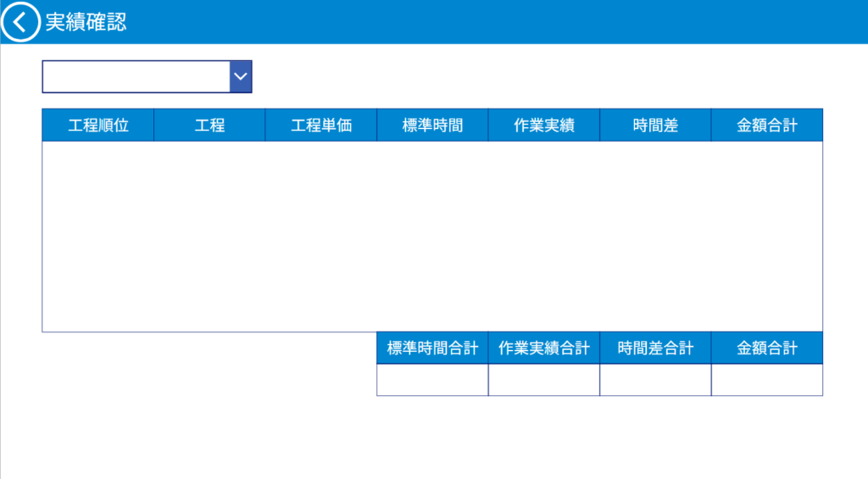The image size is (868, 479).
Task: Click inside the empty table body area
Action: pos(432,236)
